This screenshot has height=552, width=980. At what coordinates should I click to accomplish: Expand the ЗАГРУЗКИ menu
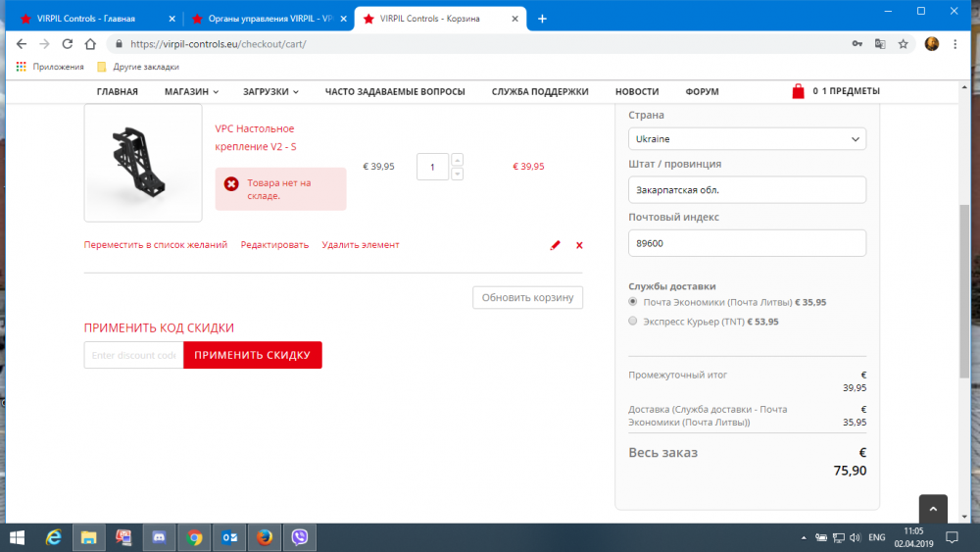click(270, 91)
